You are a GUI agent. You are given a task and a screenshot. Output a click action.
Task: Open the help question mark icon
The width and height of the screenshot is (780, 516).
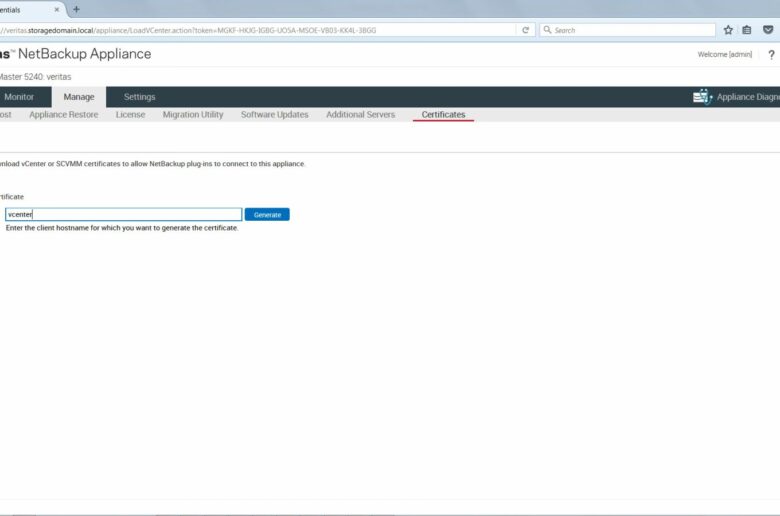(771, 55)
